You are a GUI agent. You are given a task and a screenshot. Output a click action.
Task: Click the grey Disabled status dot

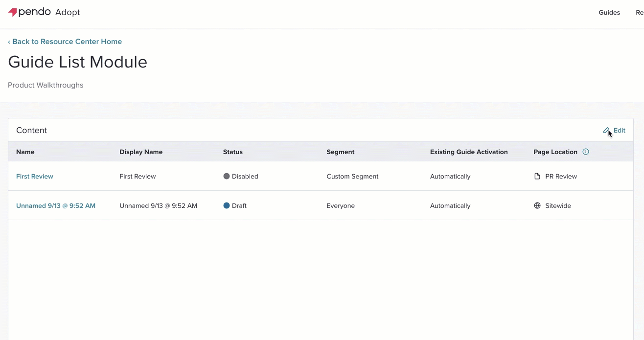coord(227,176)
